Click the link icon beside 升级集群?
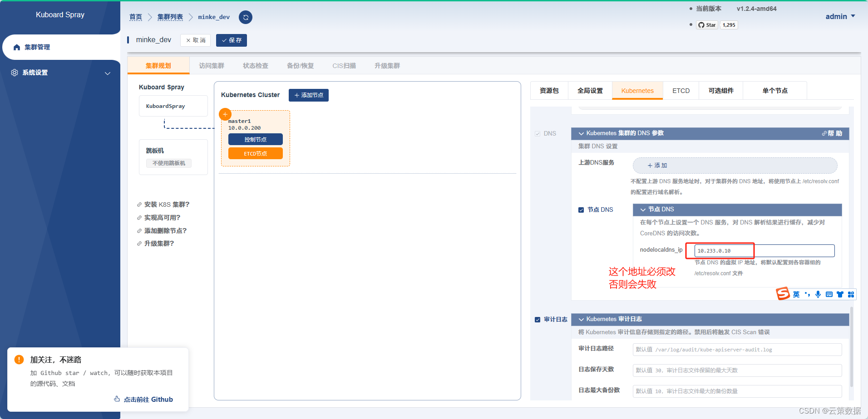The width and height of the screenshot is (868, 419). click(139, 244)
